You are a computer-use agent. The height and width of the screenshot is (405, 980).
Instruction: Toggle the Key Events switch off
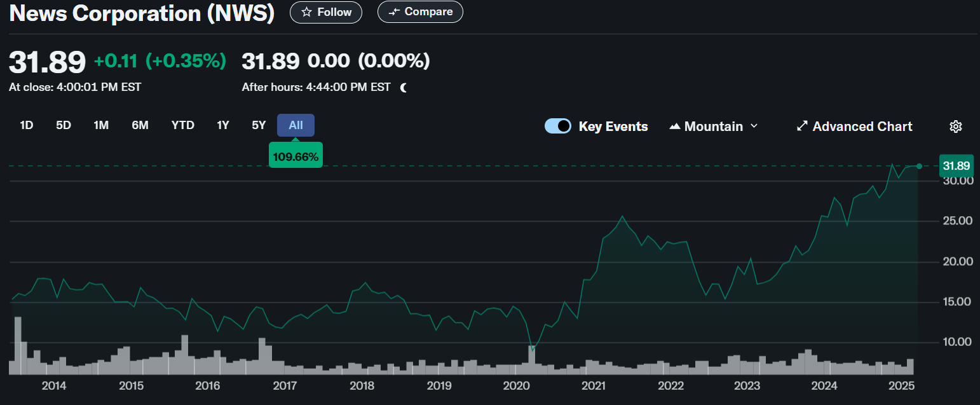[558, 126]
